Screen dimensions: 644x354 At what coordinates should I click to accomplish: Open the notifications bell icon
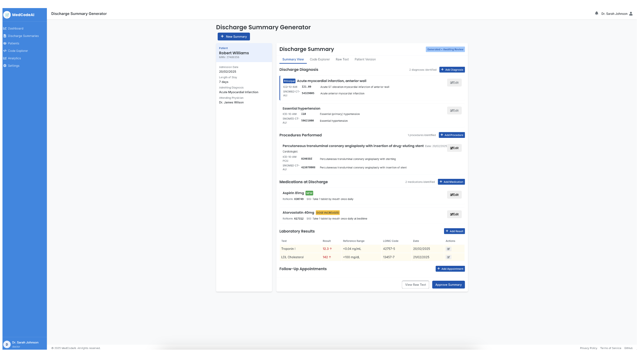point(596,13)
